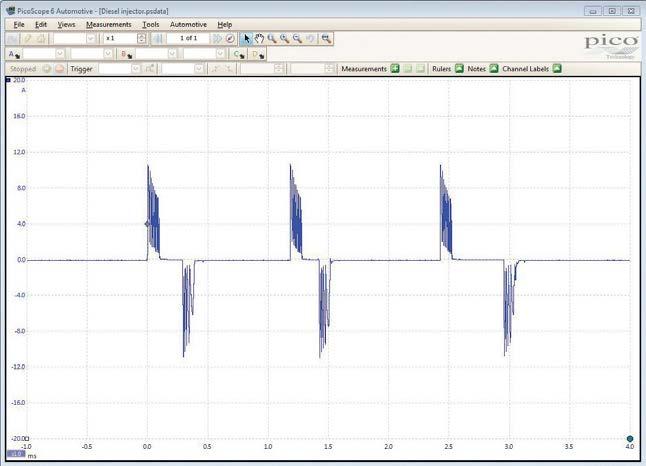
Task: Toggle Channel Labels display
Action: (x=557, y=68)
